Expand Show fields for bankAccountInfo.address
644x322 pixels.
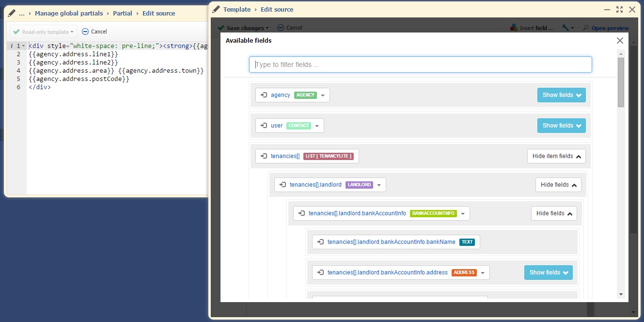pos(548,273)
